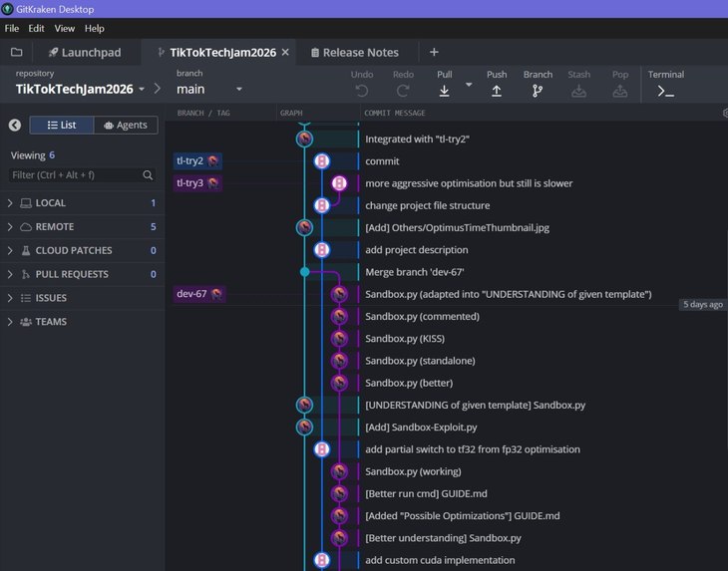Pop stash with the Pop icon
The height and width of the screenshot is (571, 728).
click(620, 91)
